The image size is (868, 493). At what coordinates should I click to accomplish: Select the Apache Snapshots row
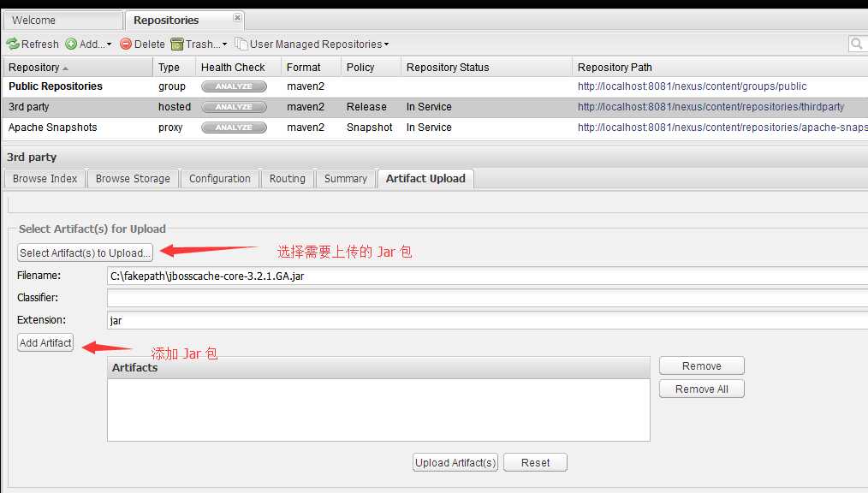(x=435, y=128)
